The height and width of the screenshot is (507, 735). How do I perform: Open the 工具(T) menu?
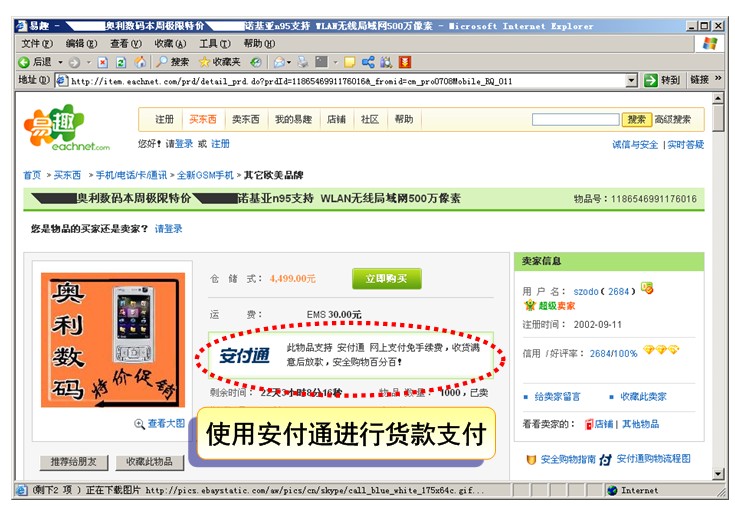[215, 44]
